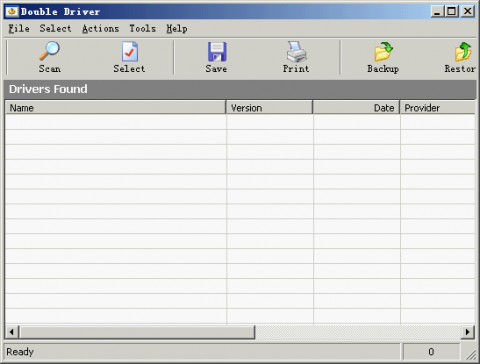Sort drivers by Name column header
The width and height of the screenshot is (480, 364).
pyautogui.click(x=115, y=108)
